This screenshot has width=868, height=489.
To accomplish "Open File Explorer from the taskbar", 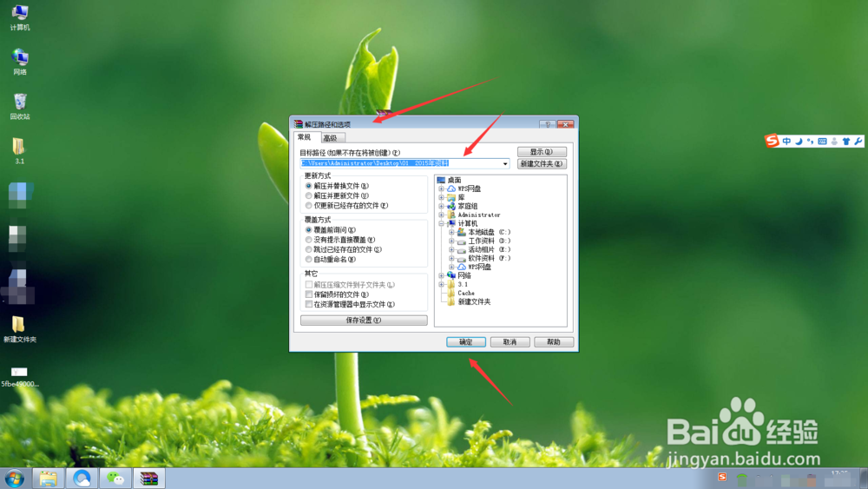I will click(48, 479).
